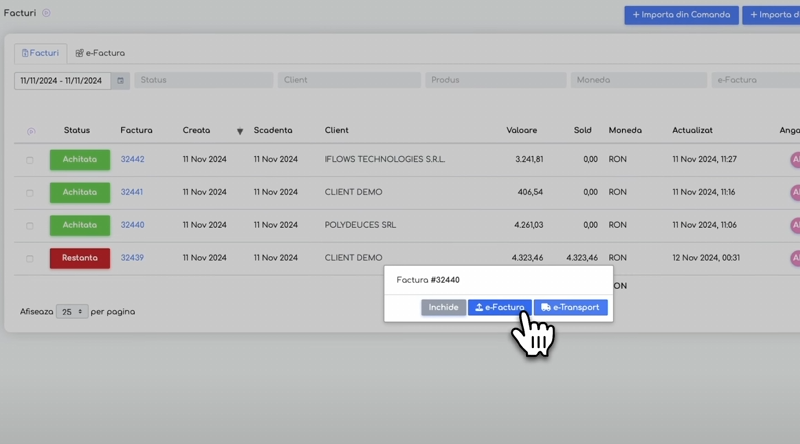The width and height of the screenshot is (800, 444).
Task: Select the Facturi tab
Action: (x=40, y=53)
